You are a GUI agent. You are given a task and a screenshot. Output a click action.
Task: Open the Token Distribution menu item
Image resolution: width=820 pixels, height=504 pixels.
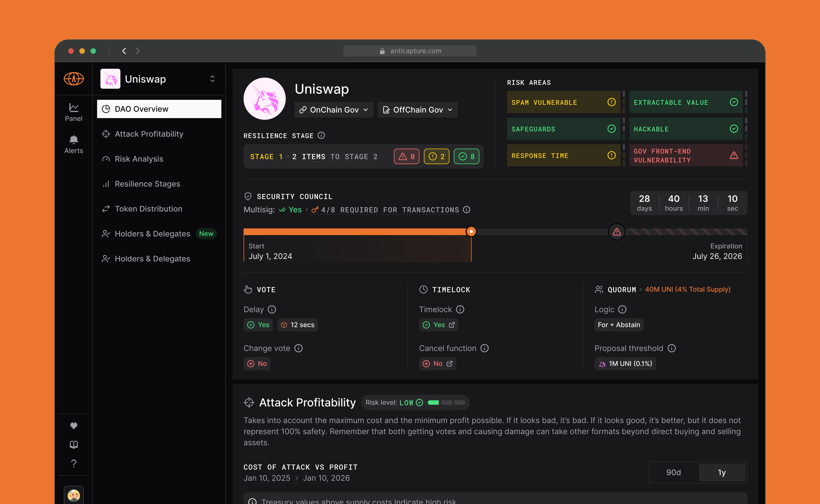coord(148,209)
